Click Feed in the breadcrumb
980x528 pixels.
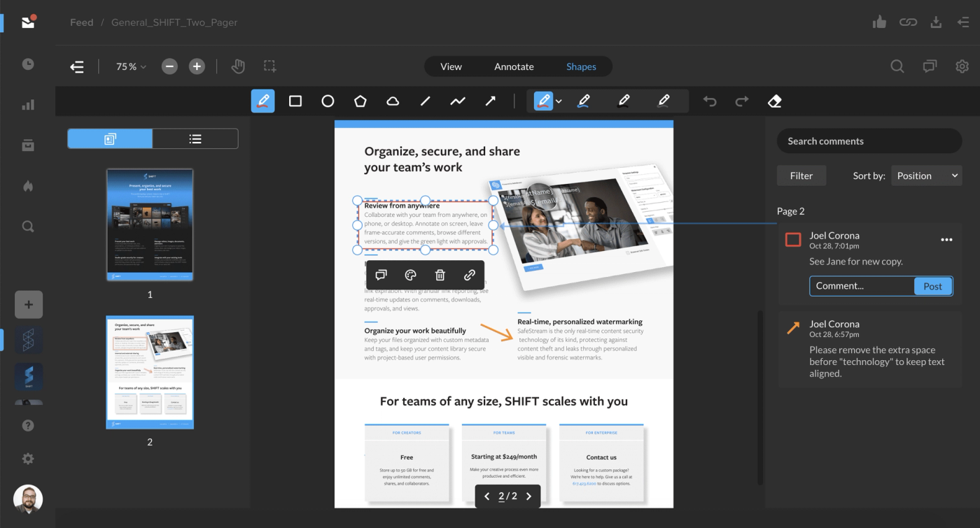[x=82, y=22]
